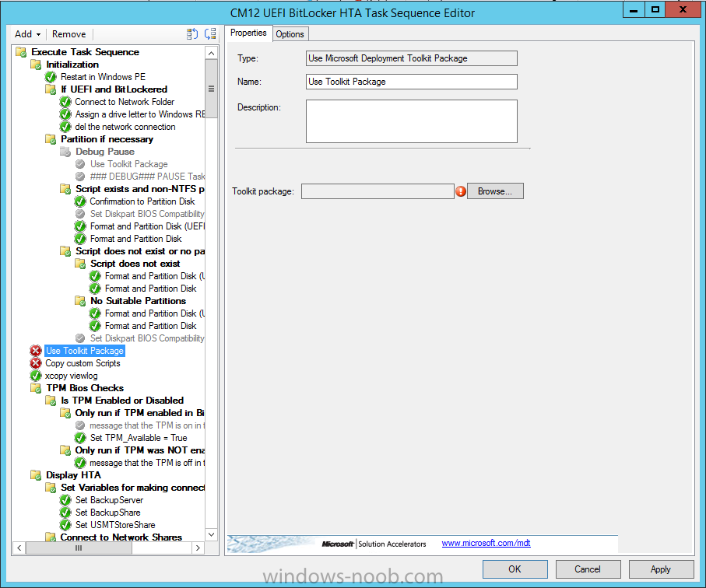
Task: Select the Execute Task Sequence folder icon
Action: tap(21, 52)
